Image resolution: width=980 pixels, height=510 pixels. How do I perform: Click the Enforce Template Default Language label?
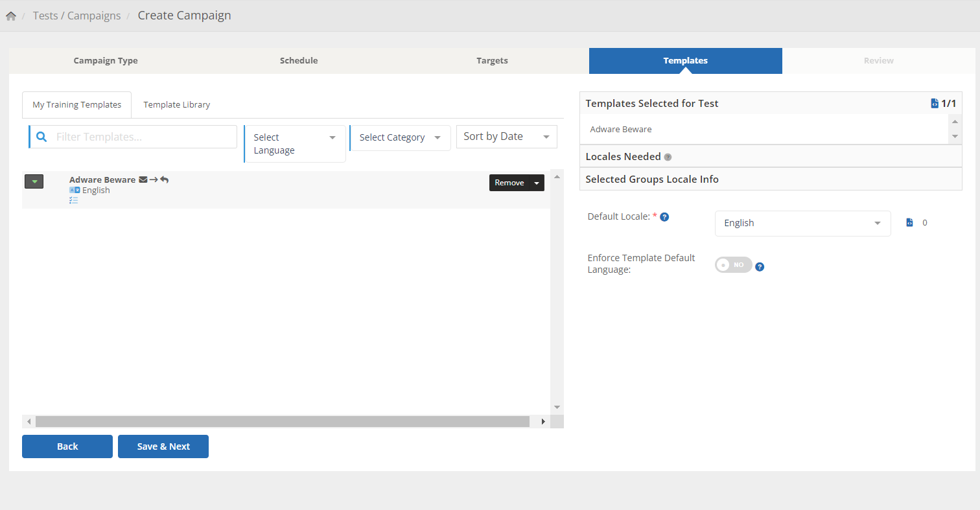641,263
